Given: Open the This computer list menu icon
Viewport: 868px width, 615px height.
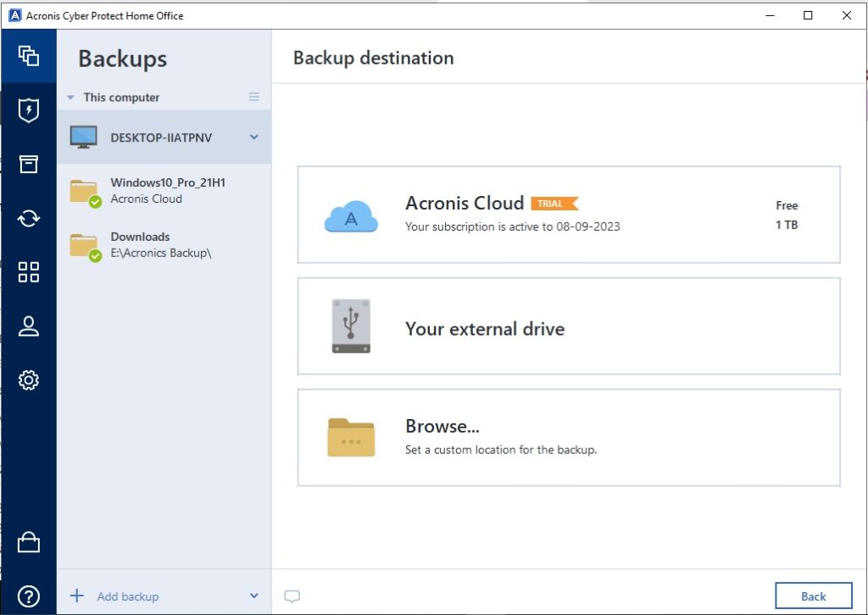Looking at the screenshot, I should click(254, 97).
